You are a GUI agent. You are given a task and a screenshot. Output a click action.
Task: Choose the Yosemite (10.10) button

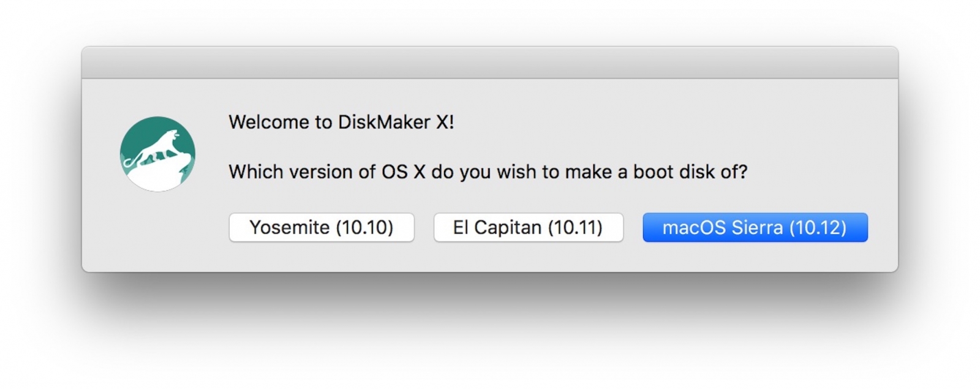click(x=322, y=227)
